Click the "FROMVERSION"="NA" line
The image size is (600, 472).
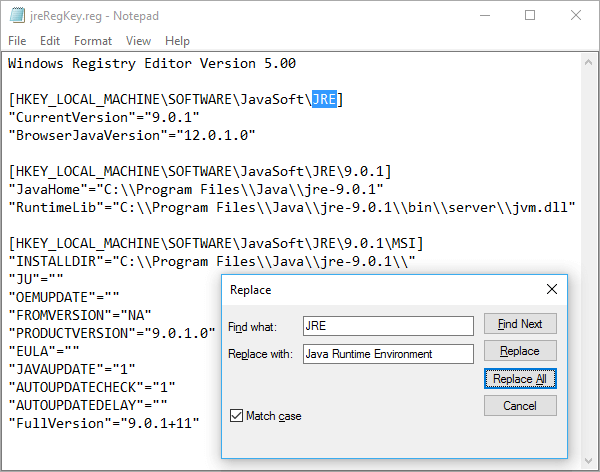(x=80, y=315)
